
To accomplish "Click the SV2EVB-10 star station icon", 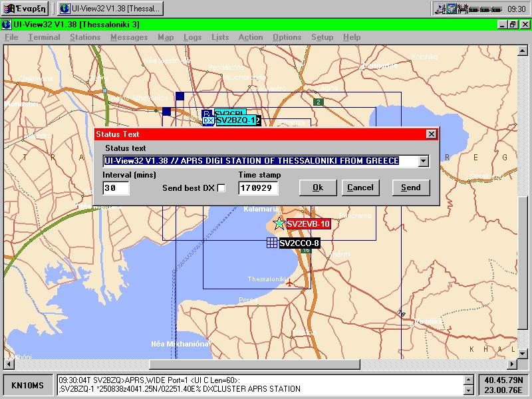I will 279,223.
